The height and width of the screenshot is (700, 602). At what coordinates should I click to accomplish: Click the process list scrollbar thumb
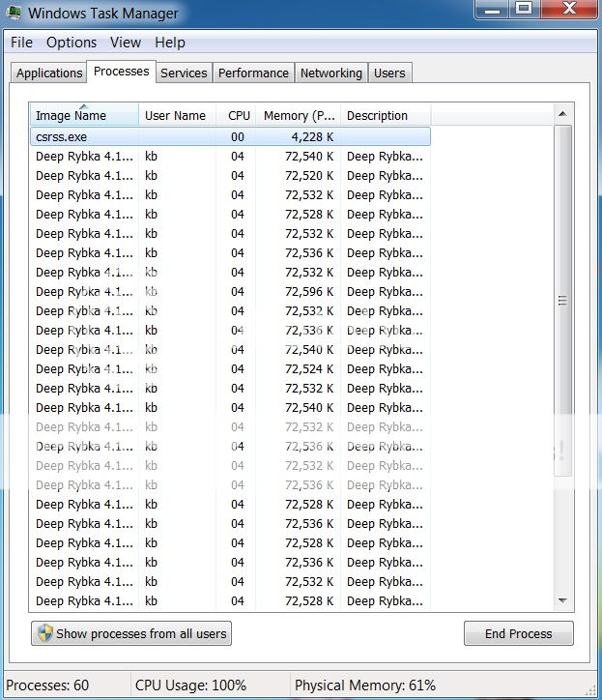tap(562, 301)
